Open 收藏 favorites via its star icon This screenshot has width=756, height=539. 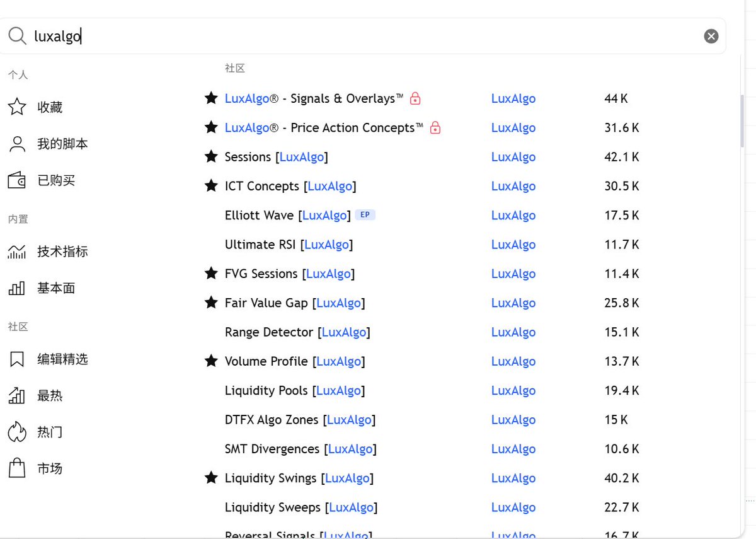[17, 107]
